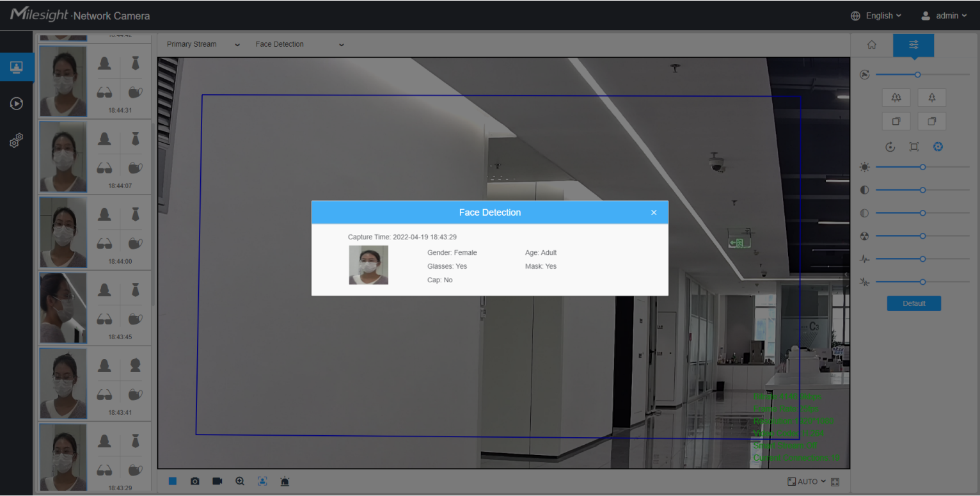Click the auto focus bracket-square icon
Screen dimensions: 980x496
(914, 147)
